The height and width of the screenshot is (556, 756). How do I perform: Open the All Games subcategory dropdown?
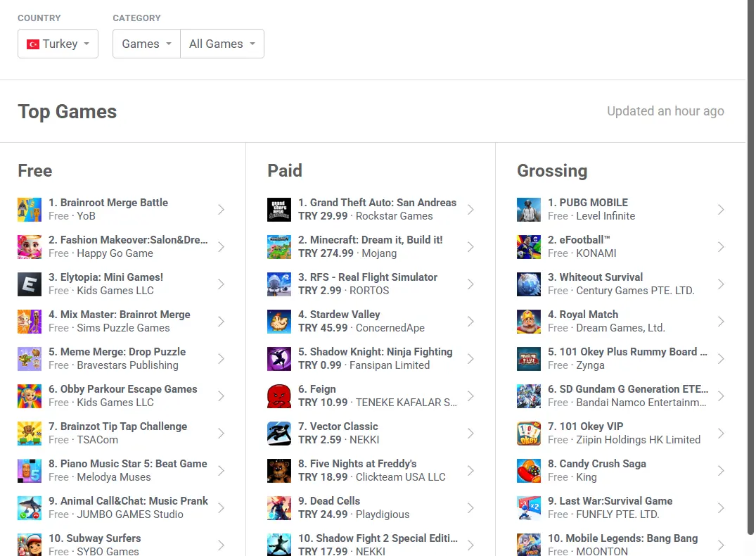point(222,44)
